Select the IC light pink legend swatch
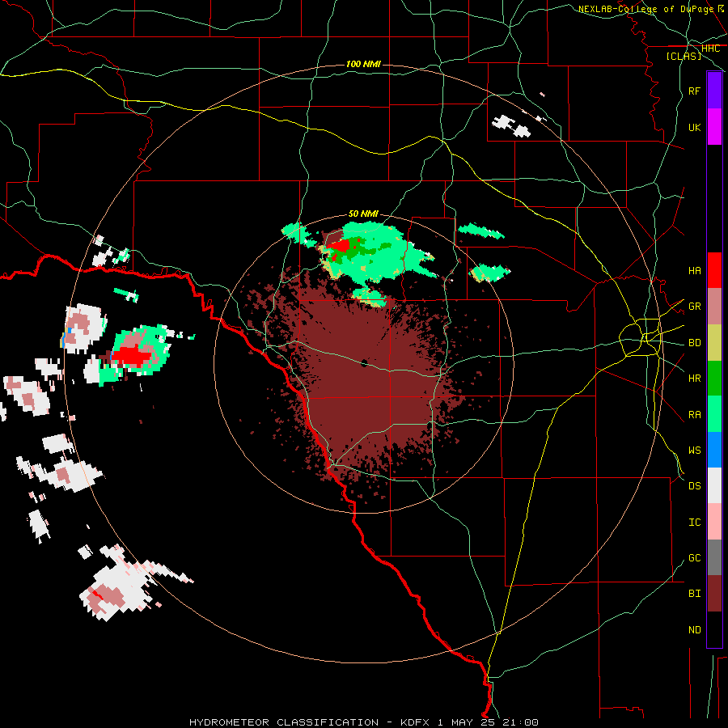The height and width of the screenshot is (728, 728). pyautogui.click(x=714, y=522)
